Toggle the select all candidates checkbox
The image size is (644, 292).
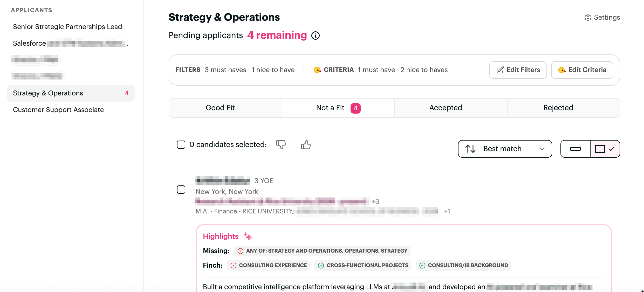181,145
